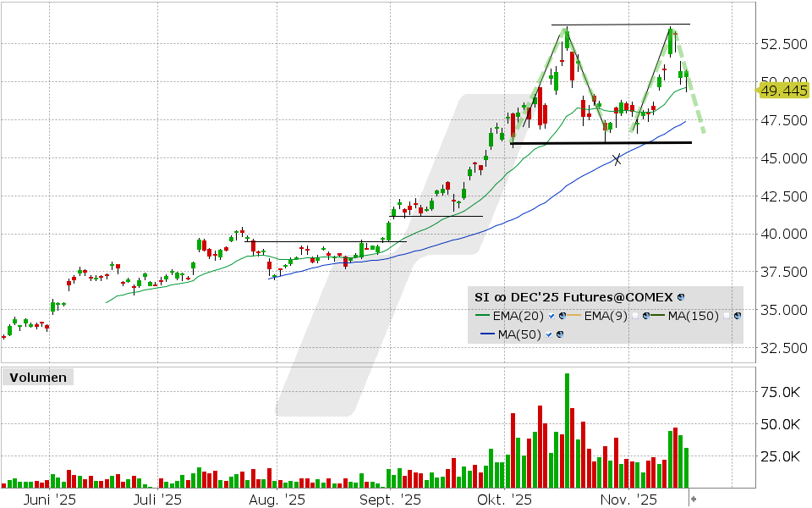Click the X marker on the MA(50) line
The image size is (812, 508).
[617, 157]
